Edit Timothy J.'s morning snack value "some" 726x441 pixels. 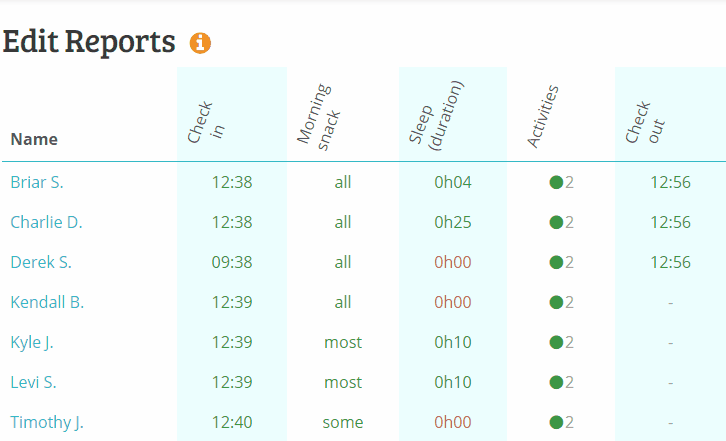pos(343,422)
